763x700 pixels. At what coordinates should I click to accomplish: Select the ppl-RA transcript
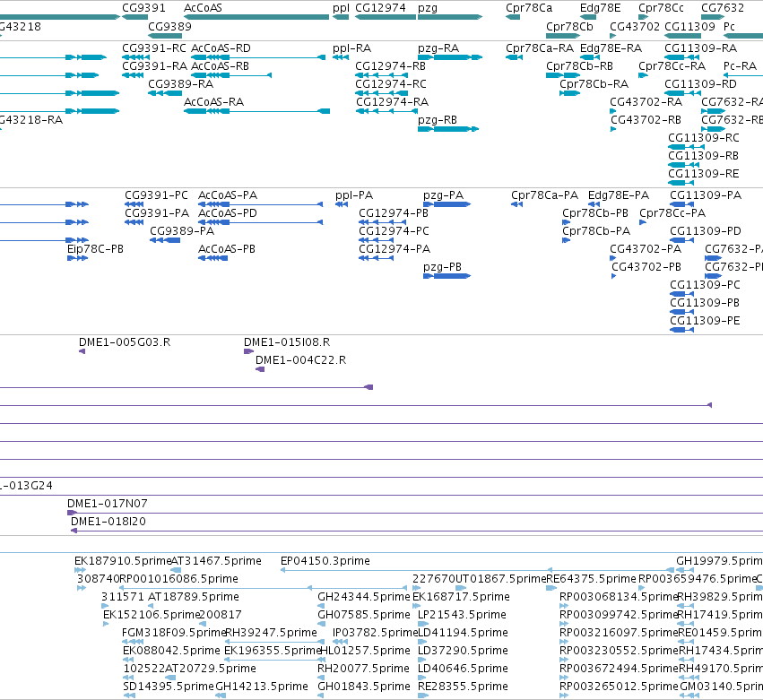click(x=341, y=57)
